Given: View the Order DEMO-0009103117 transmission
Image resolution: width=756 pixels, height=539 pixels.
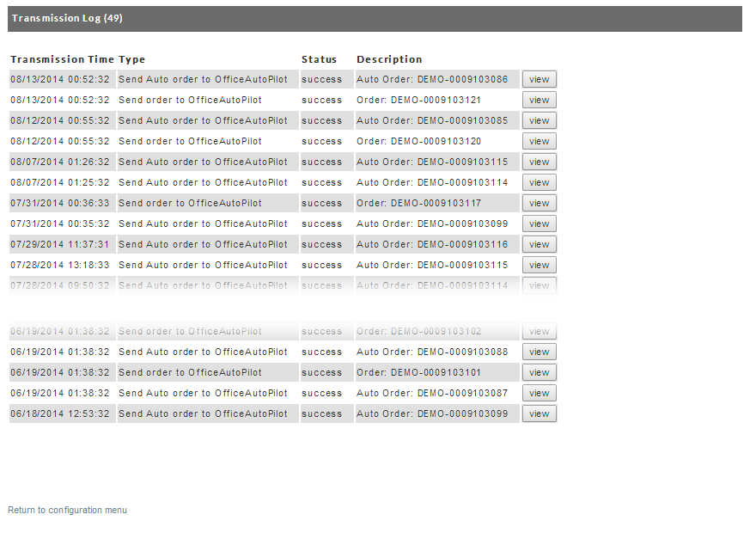Looking at the screenshot, I should tap(539, 203).
